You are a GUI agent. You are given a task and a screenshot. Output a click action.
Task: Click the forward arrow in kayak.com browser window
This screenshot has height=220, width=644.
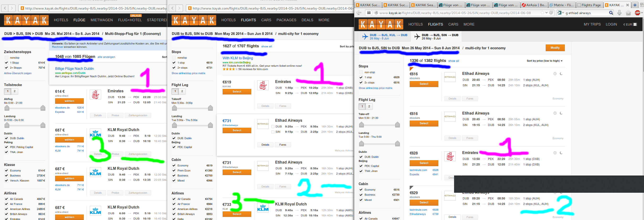coord(179,8)
